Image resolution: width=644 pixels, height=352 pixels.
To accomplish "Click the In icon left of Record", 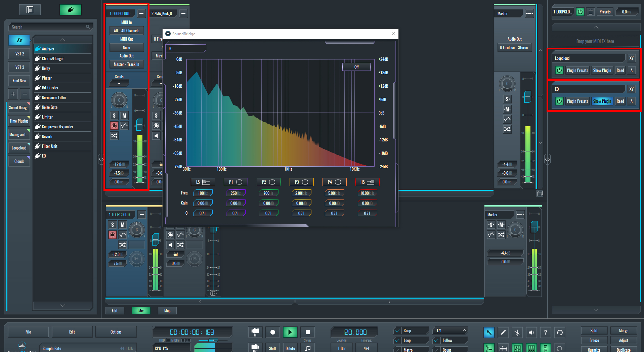I will tap(255, 332).
